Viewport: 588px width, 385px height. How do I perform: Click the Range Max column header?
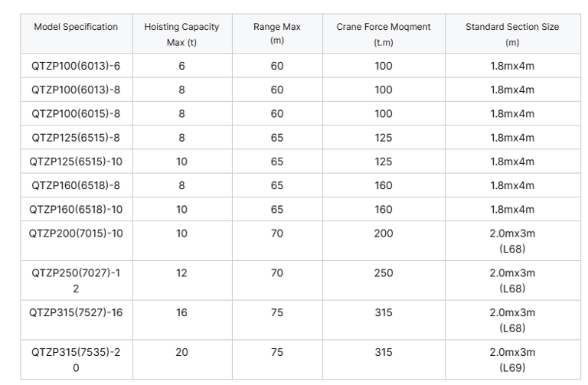(x=277, y=34)
